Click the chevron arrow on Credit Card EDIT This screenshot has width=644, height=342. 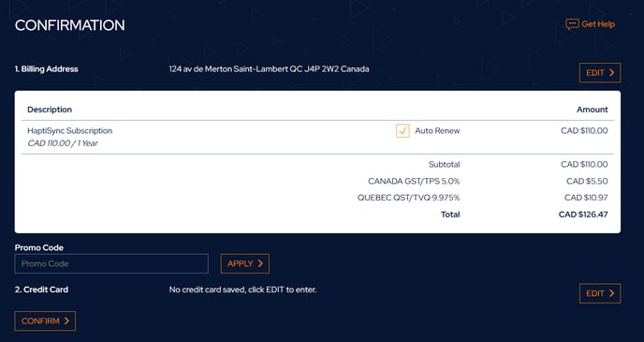coord(611,293)
